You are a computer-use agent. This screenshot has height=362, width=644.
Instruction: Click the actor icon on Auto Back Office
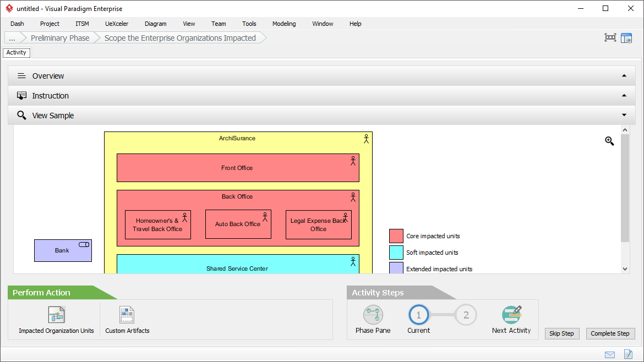pos(265,217)
